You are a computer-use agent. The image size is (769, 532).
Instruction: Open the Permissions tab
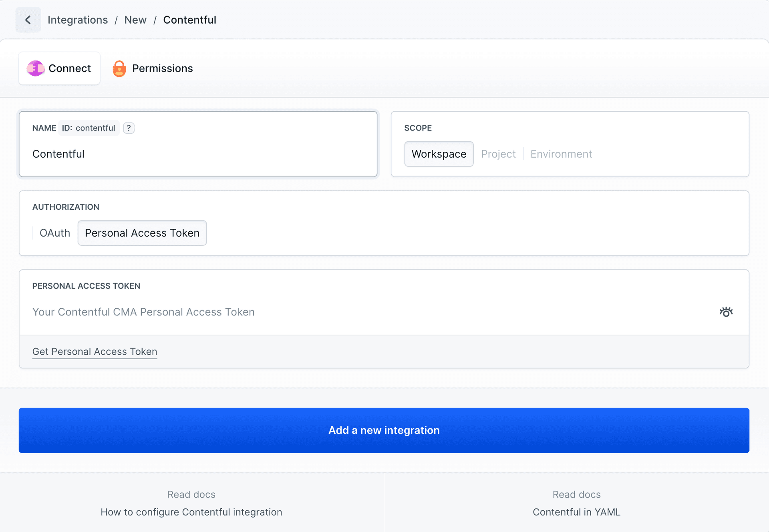pos(153,68)
